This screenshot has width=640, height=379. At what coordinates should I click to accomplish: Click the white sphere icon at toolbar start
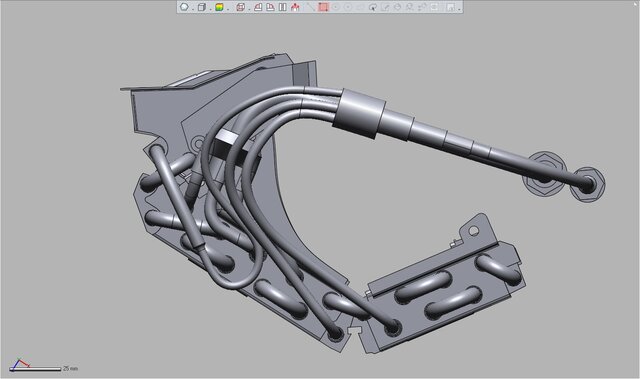184,7
